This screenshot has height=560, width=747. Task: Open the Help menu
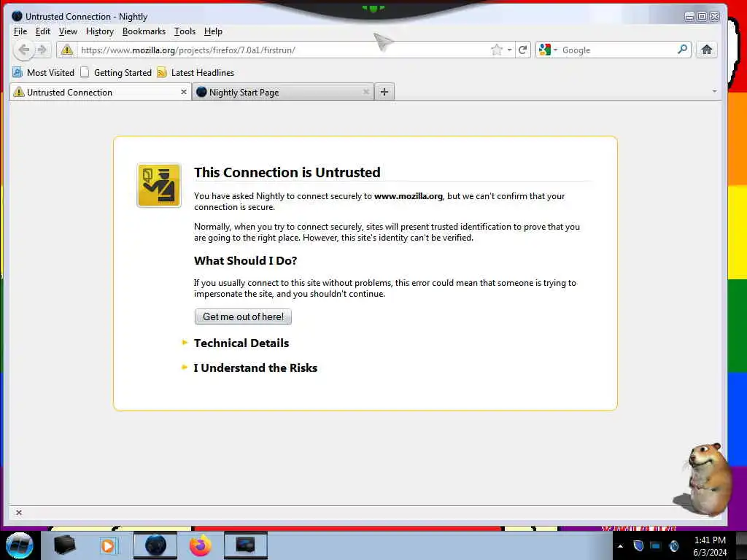213,31
